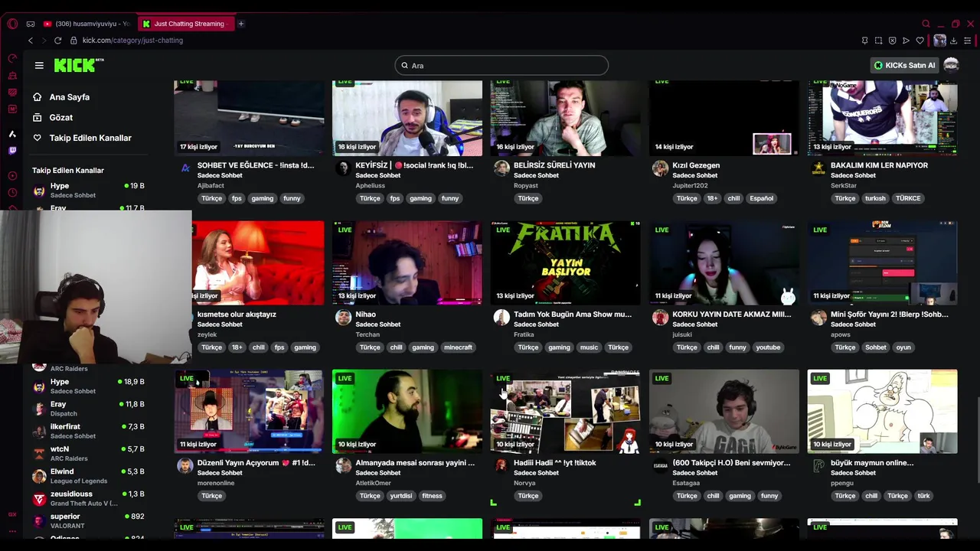Open SerkStar channel avatar
Image resolution: width=980 pixels, height=551 pixels.
coord(818,168)
